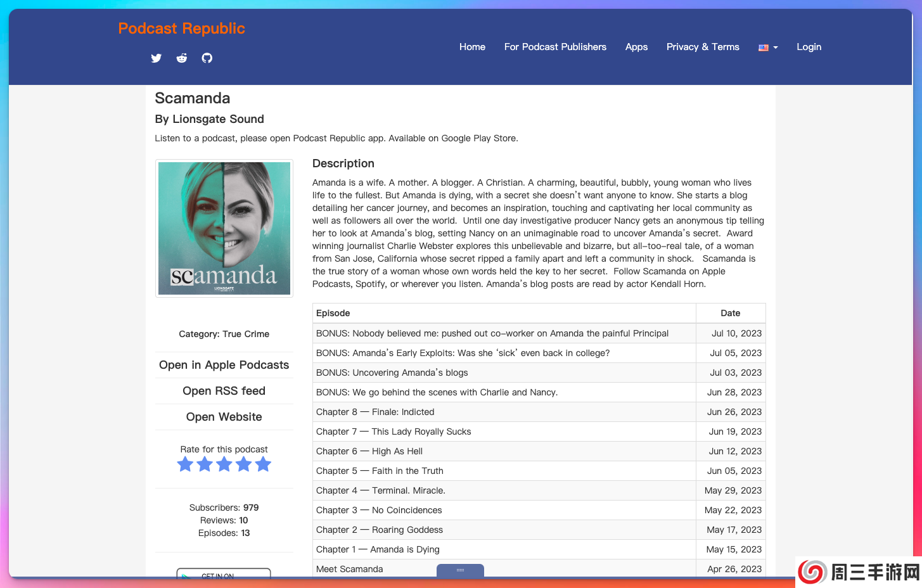Screen dimensions: 922x588
Task: Select the Chapter 8 Finale: Indicted episode
Action: point(375,412)
